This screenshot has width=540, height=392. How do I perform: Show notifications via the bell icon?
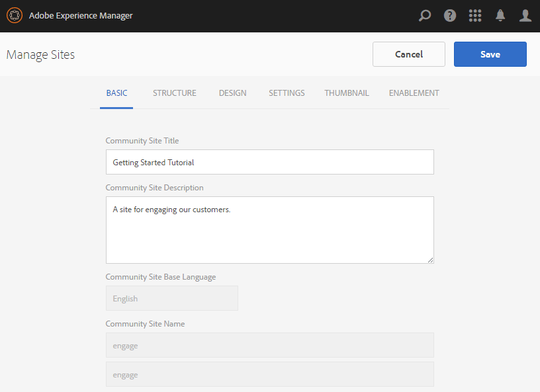click(x=500, y=15)
